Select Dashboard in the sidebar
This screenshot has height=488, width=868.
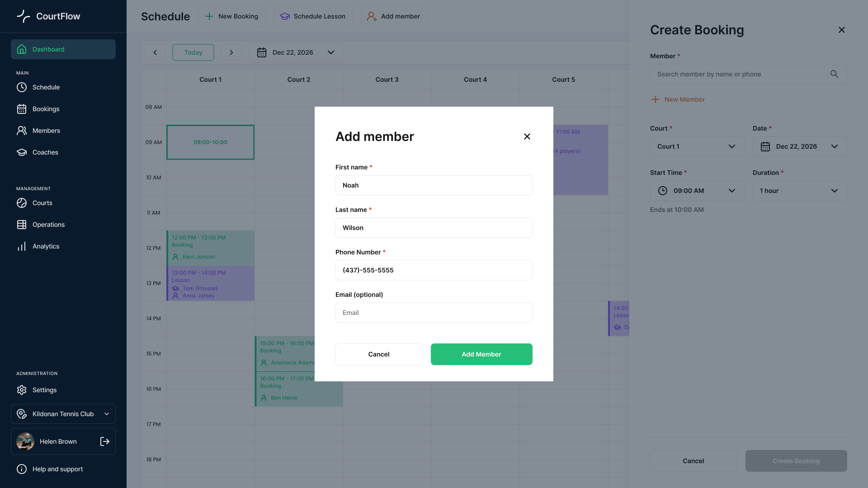click(63, 49)
